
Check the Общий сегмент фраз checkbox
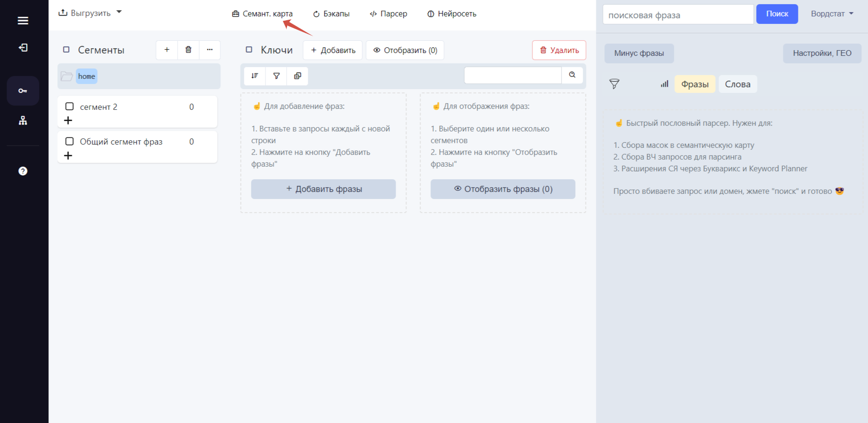tap(70, 141)
